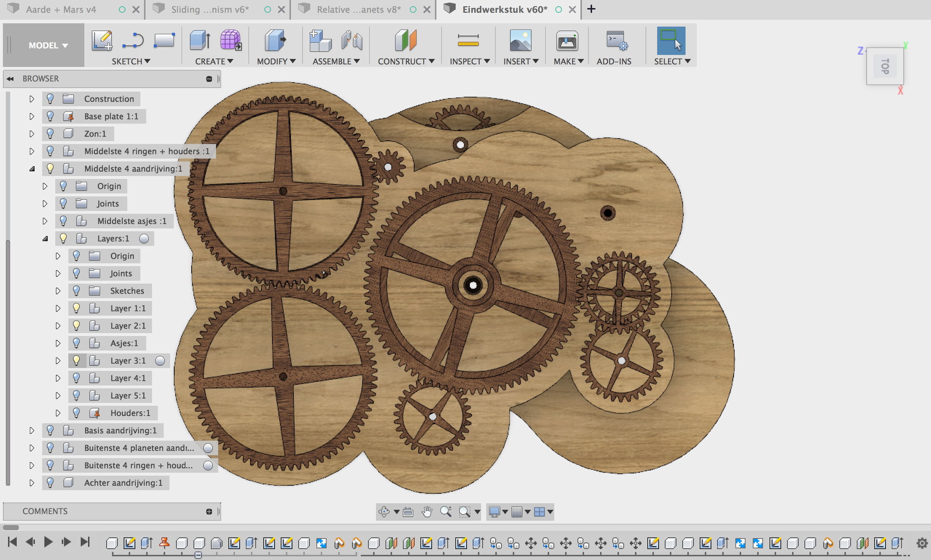Toggle visibility of Zon:1 lightbulb
The image size is (931, 560).
(x=50, y=134)
